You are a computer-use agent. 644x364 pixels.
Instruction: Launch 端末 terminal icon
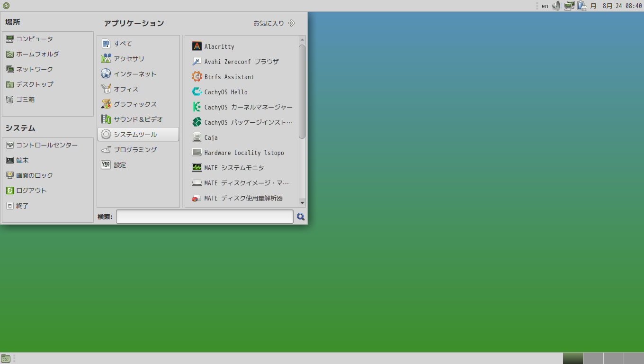[x=10, y=160]
